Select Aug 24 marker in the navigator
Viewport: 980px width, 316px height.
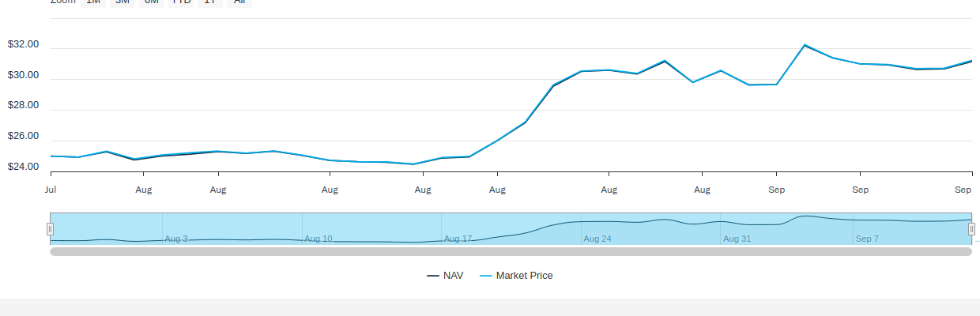597,239
